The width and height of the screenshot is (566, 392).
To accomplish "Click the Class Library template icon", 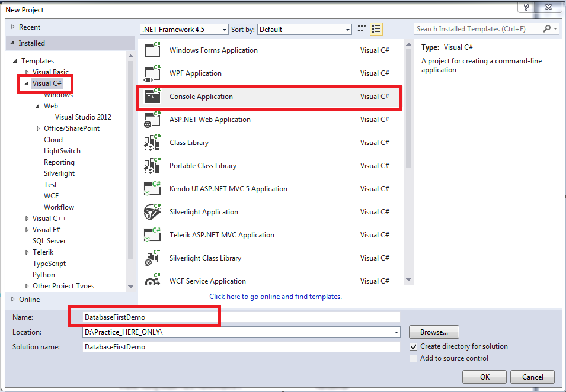I will click(x=152, y=143).
